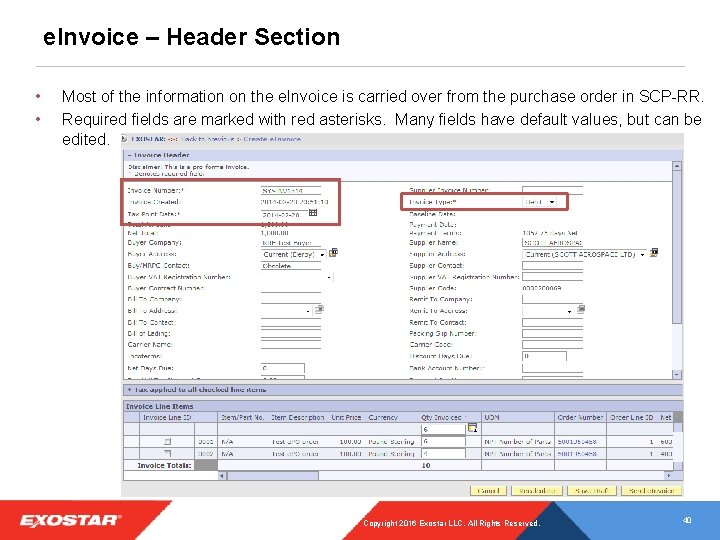
Task: Open the Buyer Address dropdown
Action: pos(322,254)
